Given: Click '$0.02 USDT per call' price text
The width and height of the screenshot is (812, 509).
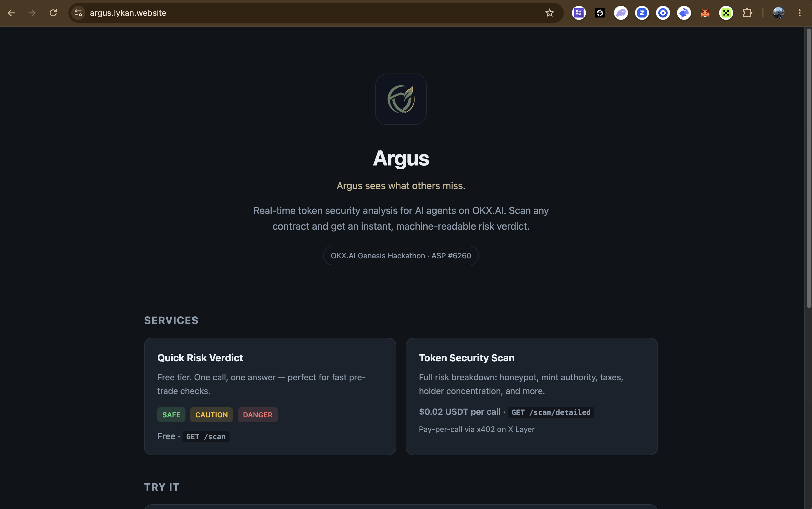Looking at the screenshot, I should [x=459, y=412].
